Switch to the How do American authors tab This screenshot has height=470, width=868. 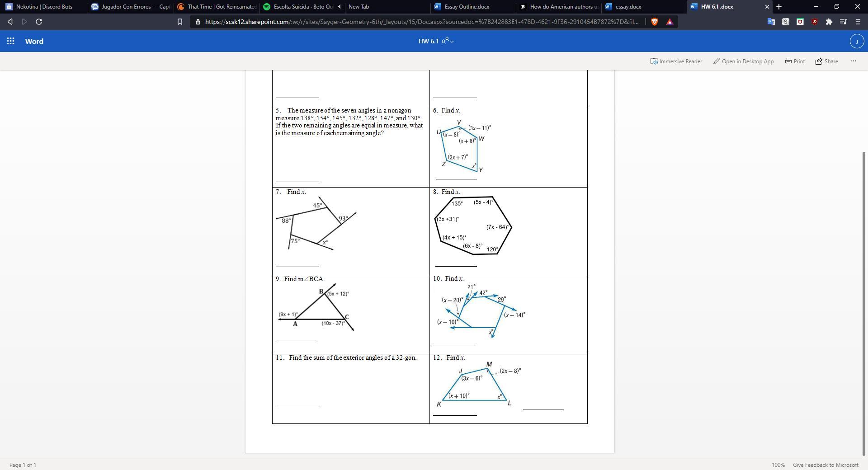click(x=559, y=7)
